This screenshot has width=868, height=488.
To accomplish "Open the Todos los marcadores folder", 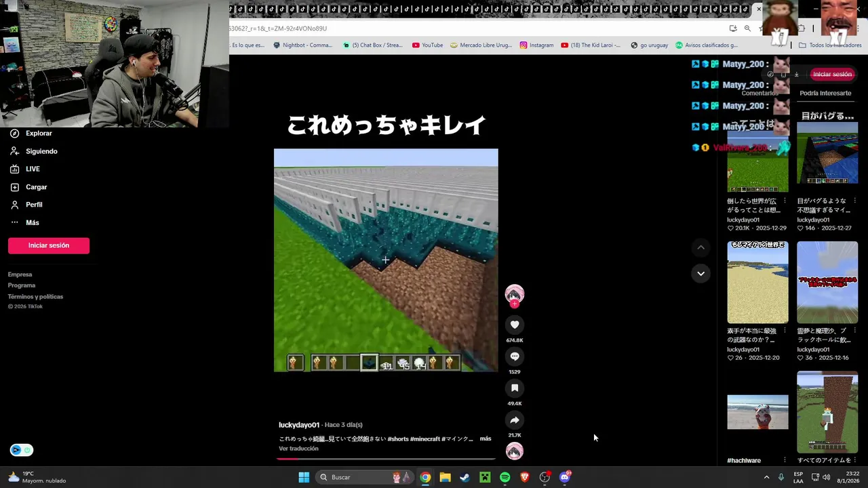I will [x=830, y=45].
